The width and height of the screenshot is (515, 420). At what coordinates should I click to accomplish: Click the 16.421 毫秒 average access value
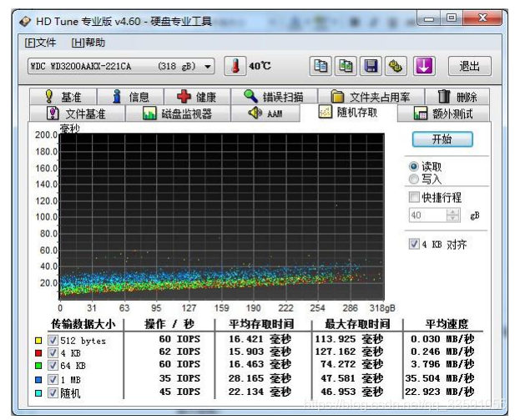[260, 339]
